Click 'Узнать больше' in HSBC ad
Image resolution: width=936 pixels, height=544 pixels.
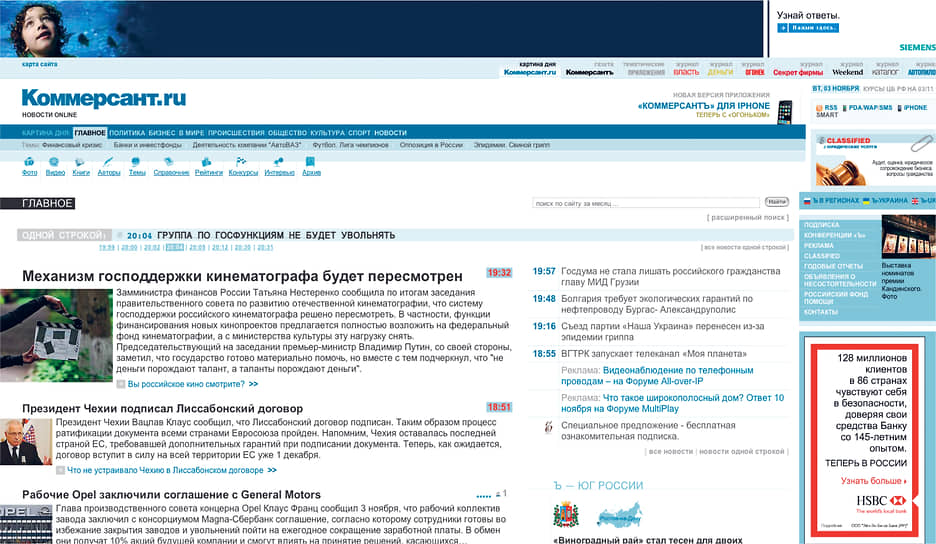(873, 481)
